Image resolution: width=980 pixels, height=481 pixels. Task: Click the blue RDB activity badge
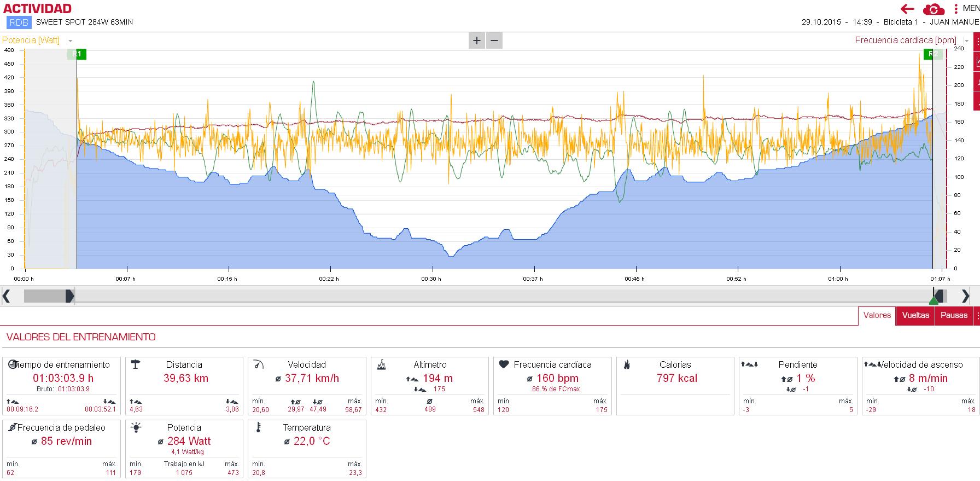point(19,22)
